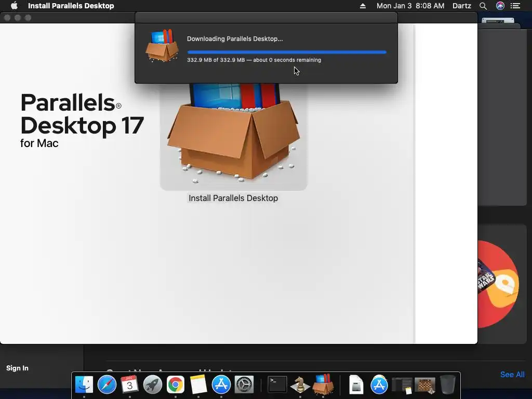Open the Dartz user menu
This screenshot has width=532, height=399.
(x=462, y=6)
